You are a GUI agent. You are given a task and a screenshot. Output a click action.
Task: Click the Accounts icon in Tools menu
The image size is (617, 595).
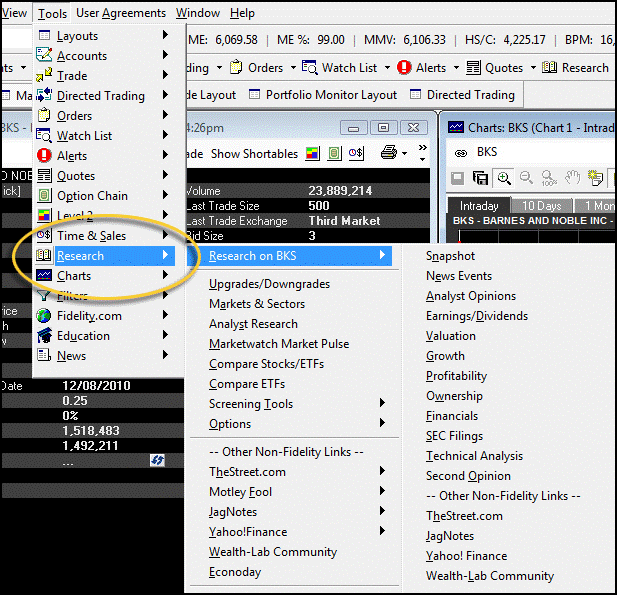pyautogui.click(x=44, y=55)
